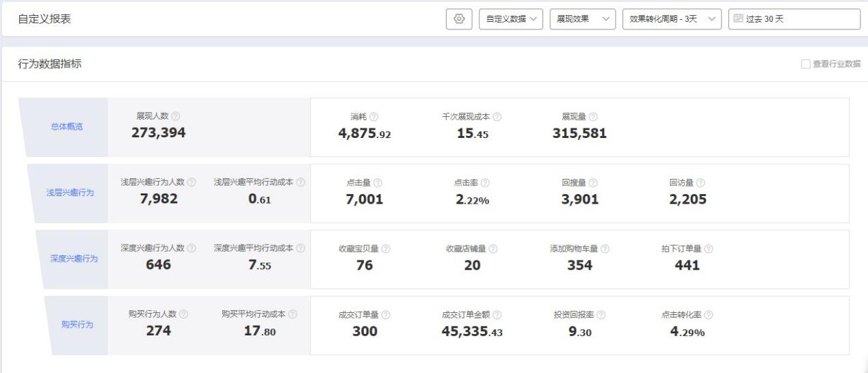Click the 4.29% 点击转化率 value
Screen dimensions: 868x373
pyautogui.click(x=687, y=331)
